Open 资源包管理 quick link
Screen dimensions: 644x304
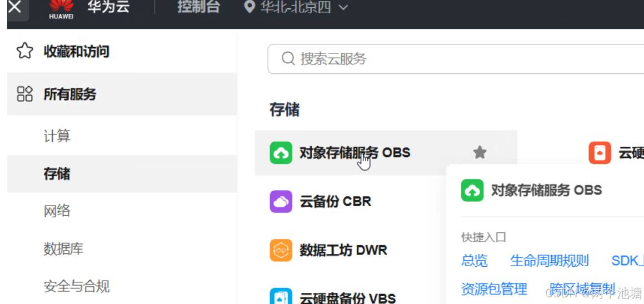click(494, 289)
